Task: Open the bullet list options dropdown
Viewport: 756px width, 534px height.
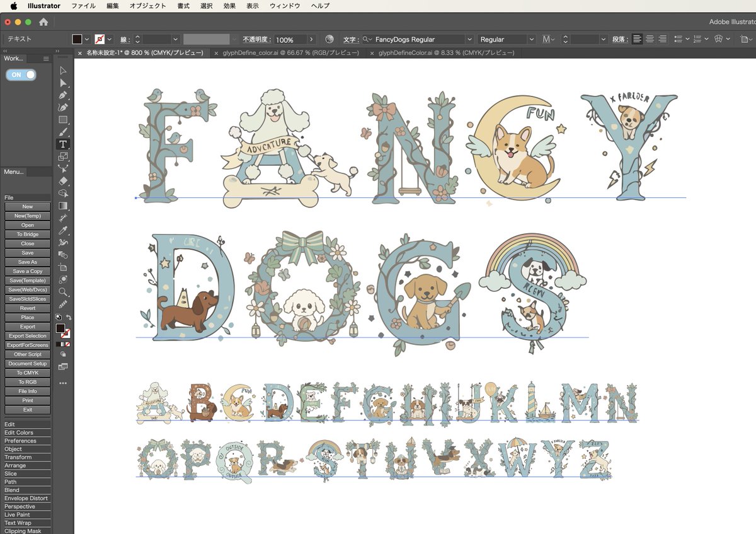Action: (686, 39)
